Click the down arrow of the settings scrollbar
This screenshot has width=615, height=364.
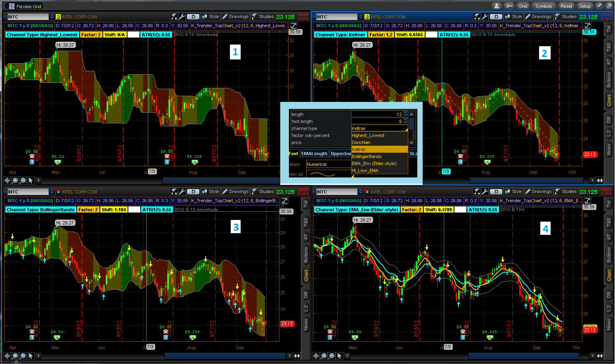412,143
